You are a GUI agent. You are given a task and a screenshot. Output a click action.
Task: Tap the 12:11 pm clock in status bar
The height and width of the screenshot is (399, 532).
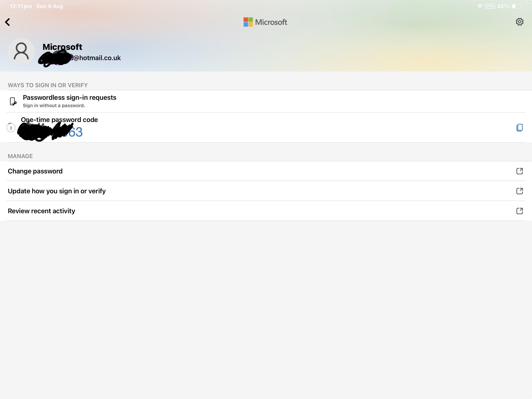click(21, 6)
